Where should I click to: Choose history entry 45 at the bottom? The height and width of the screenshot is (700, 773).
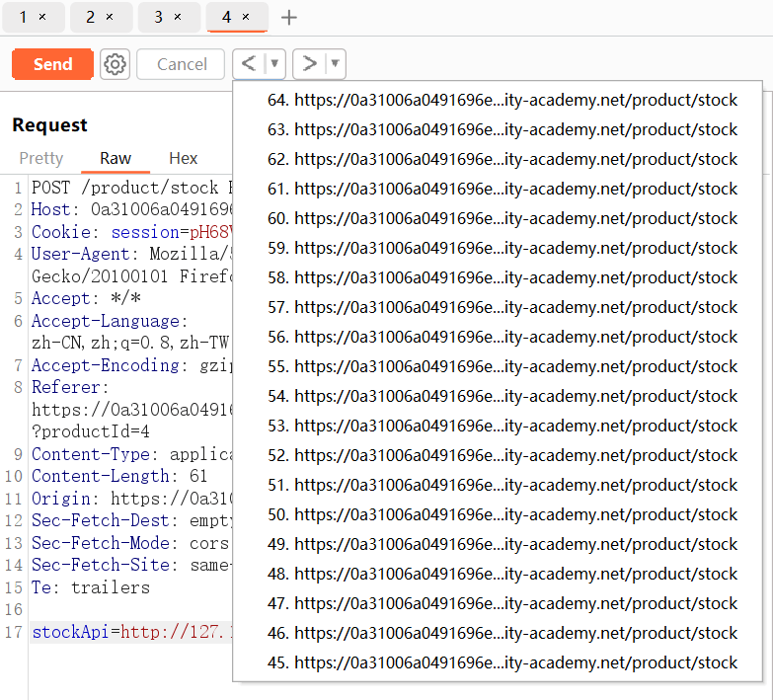point(502,662)
